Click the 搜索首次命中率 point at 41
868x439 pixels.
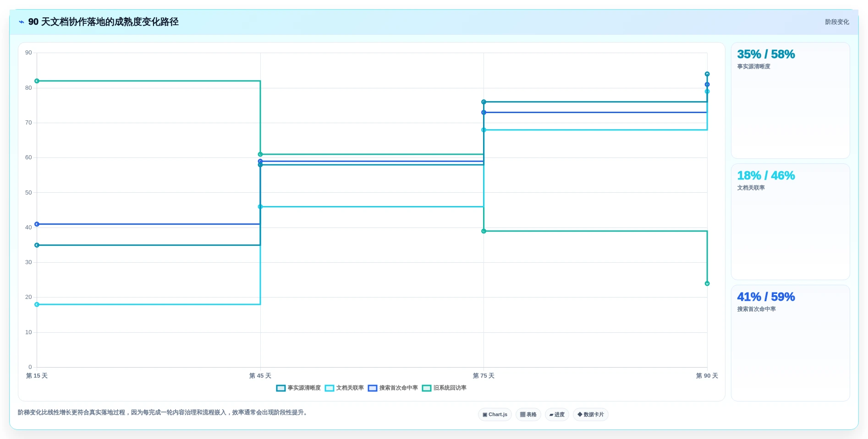coord(37,224)
